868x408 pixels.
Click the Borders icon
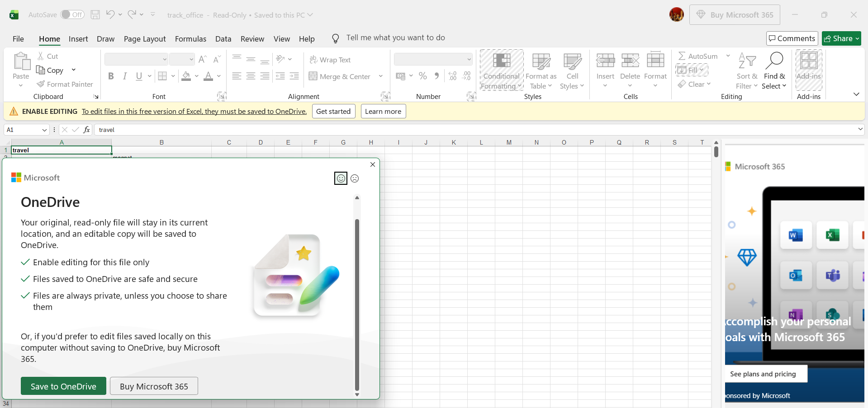[x=162, y=76]
